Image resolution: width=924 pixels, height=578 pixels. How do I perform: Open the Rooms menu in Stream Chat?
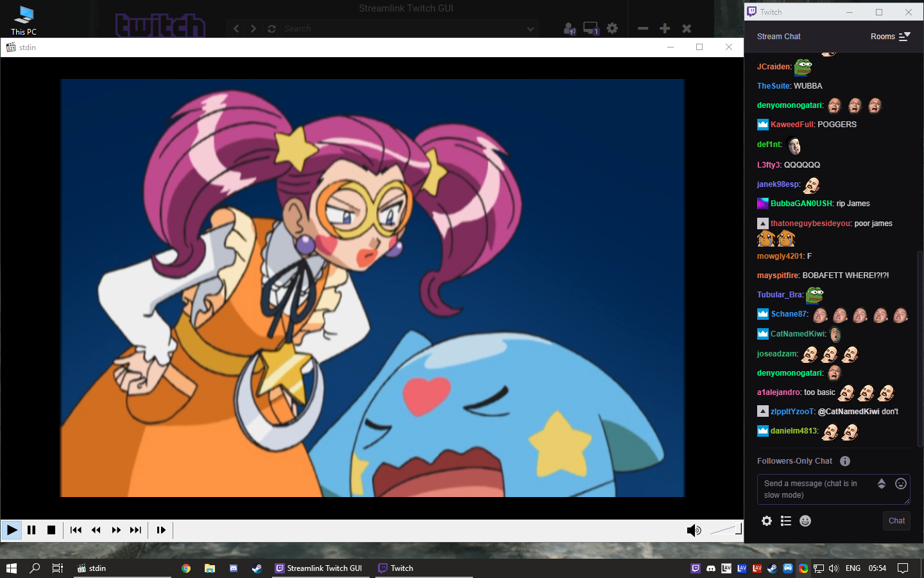pos(890,37)
